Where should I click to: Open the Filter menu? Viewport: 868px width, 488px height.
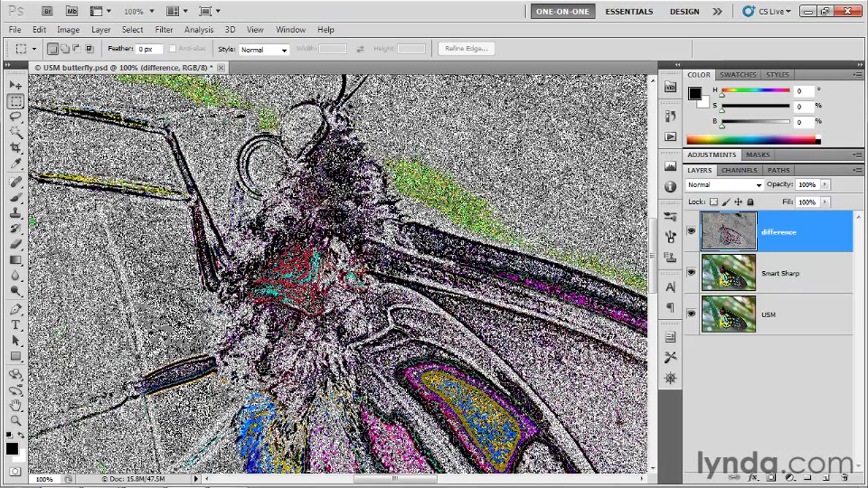tap(163, 30)
